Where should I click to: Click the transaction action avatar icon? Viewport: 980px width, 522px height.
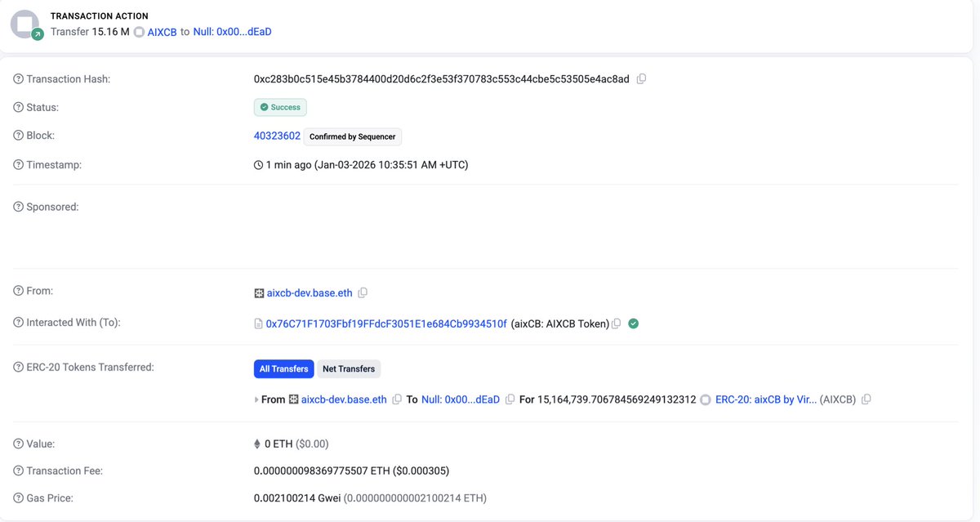tap(25, 25)
